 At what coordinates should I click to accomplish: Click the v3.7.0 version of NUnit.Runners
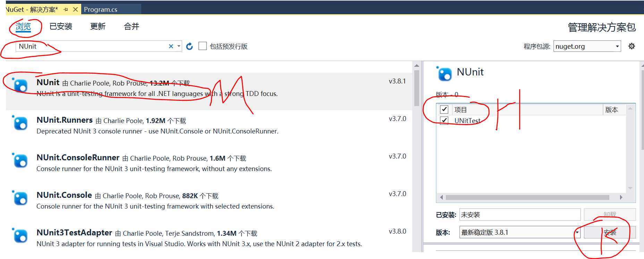pos(397,119)
